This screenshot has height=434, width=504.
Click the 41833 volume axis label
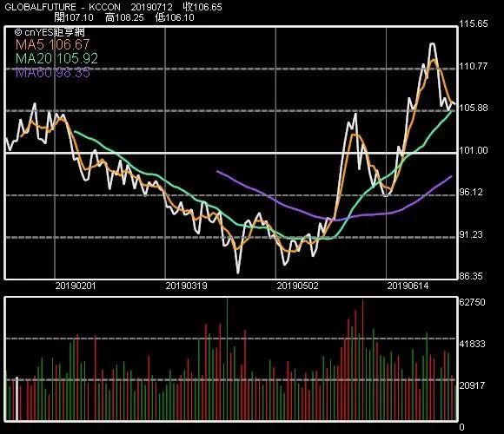[x=472, y=344]
